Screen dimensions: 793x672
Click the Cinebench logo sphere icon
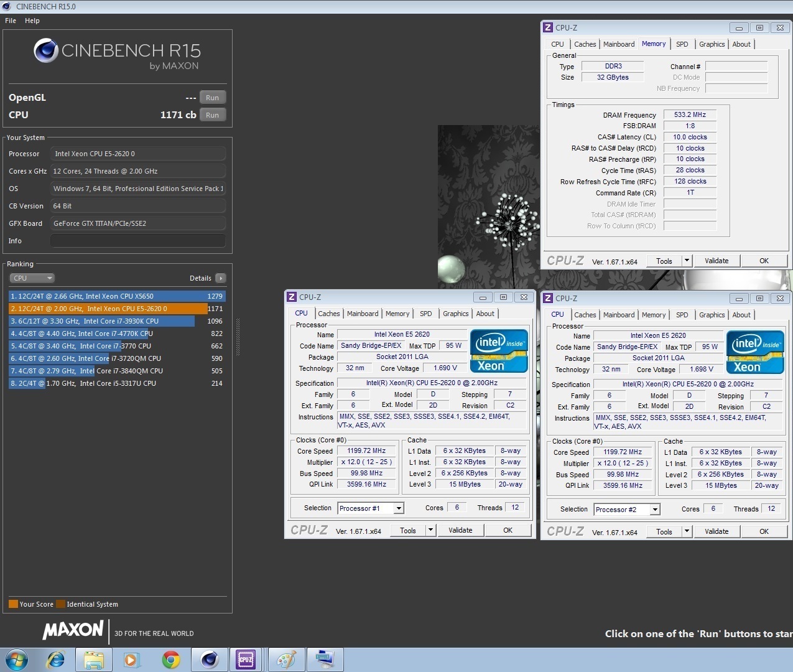(x=45, y=50)
